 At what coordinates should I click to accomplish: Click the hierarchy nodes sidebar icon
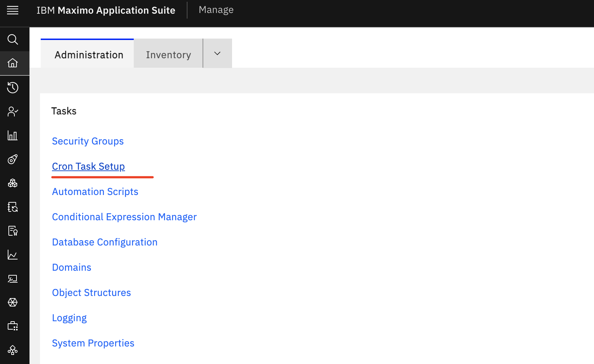coord(13,350)
